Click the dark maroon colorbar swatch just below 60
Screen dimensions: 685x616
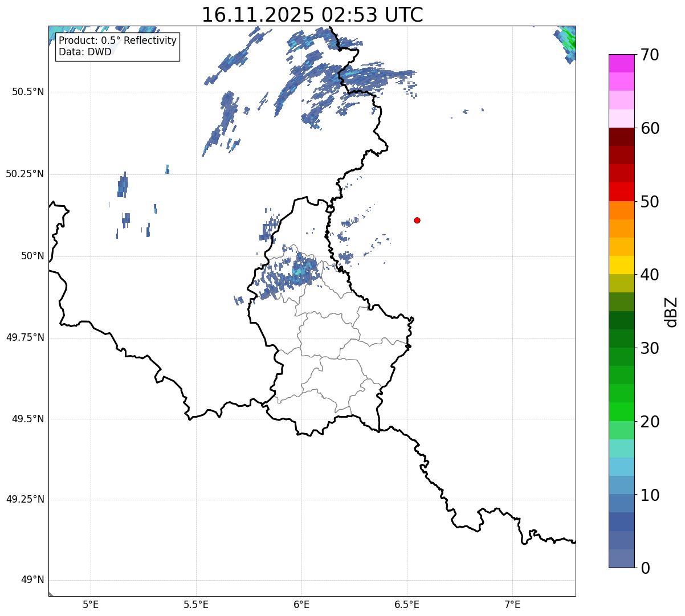(622, 137)
